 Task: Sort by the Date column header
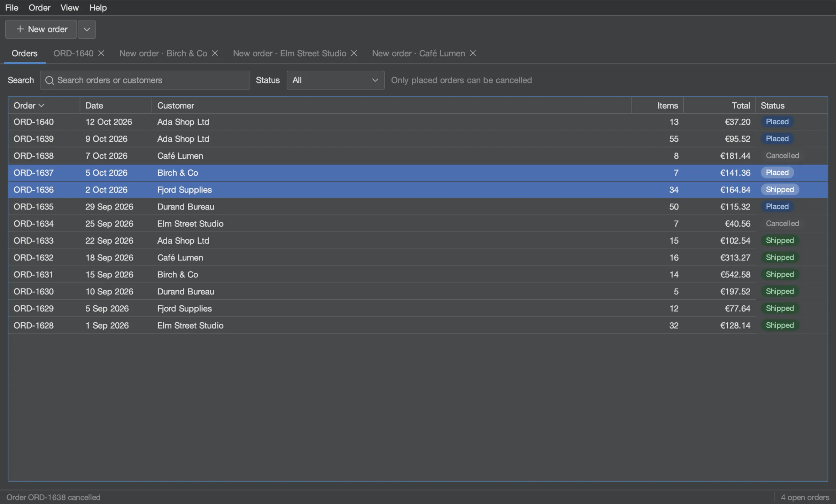coord(116,105)
